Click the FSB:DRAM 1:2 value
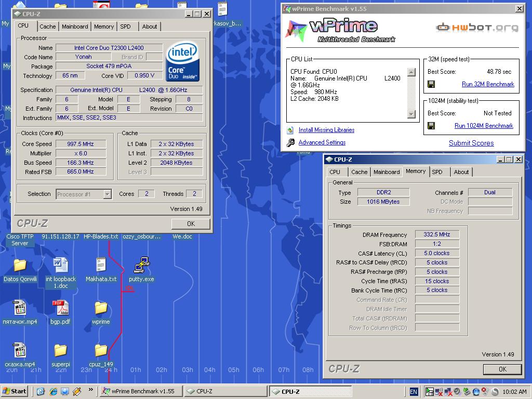 coord(437,244)
